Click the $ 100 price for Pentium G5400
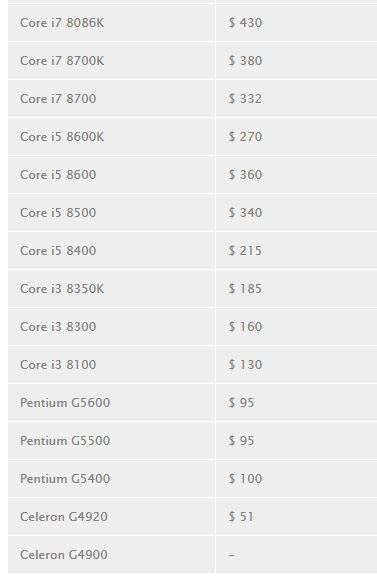 point(245,478)
